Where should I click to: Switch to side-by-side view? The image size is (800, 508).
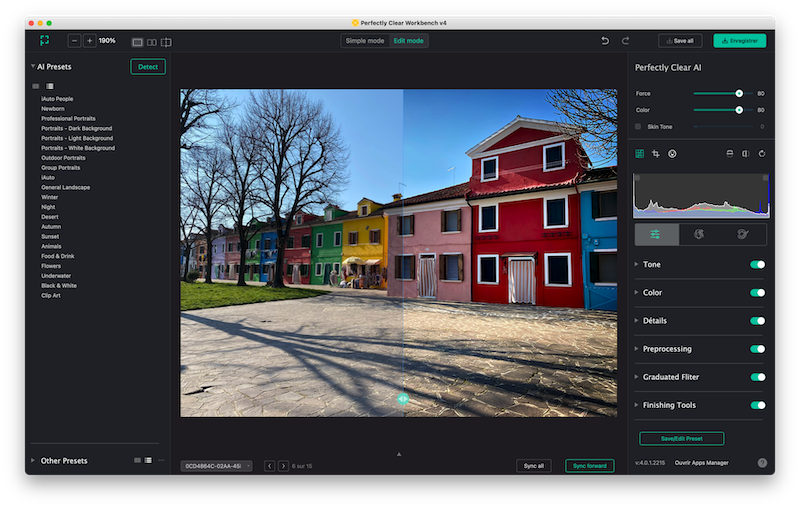pos(152,42)
